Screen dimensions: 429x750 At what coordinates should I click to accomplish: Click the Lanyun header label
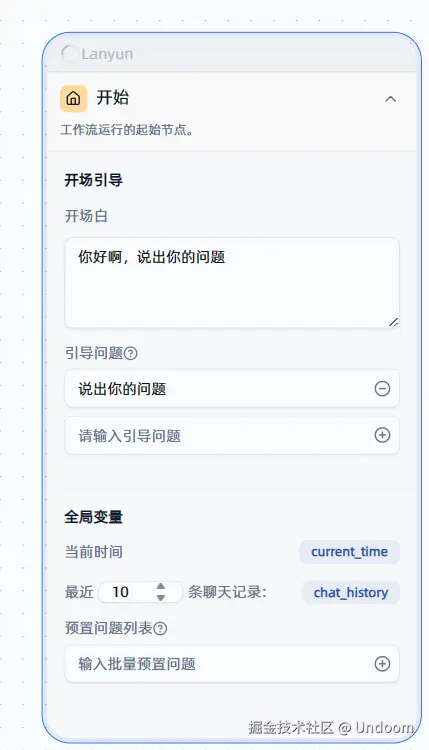click(x=107, y=54)
